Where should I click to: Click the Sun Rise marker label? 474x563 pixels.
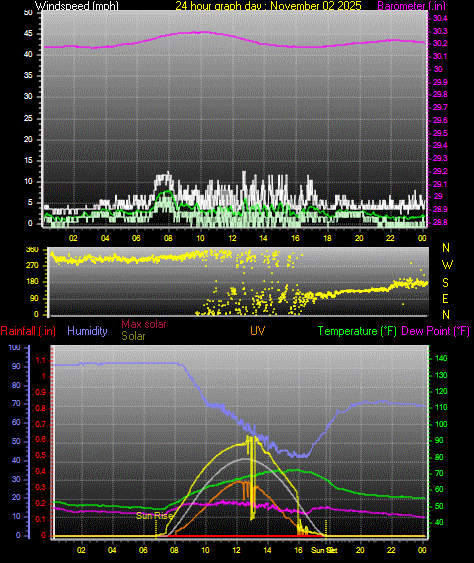click(154, 516)
